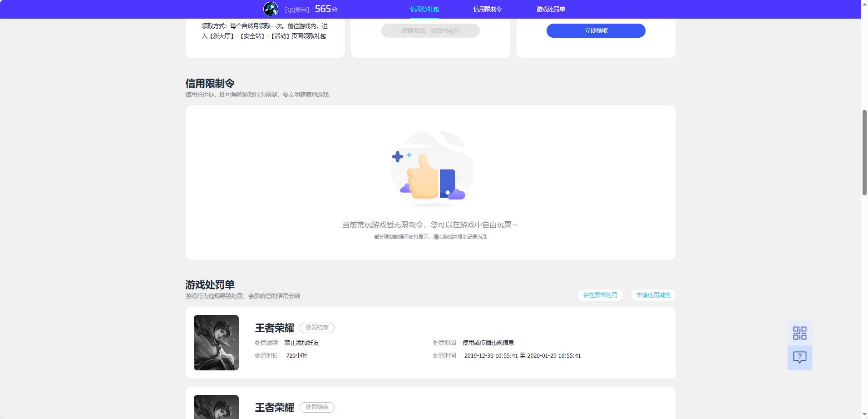Click the 部分限制数据不支持显示 note
Viewport: 868px width, 419px height.
click(430, 237)
